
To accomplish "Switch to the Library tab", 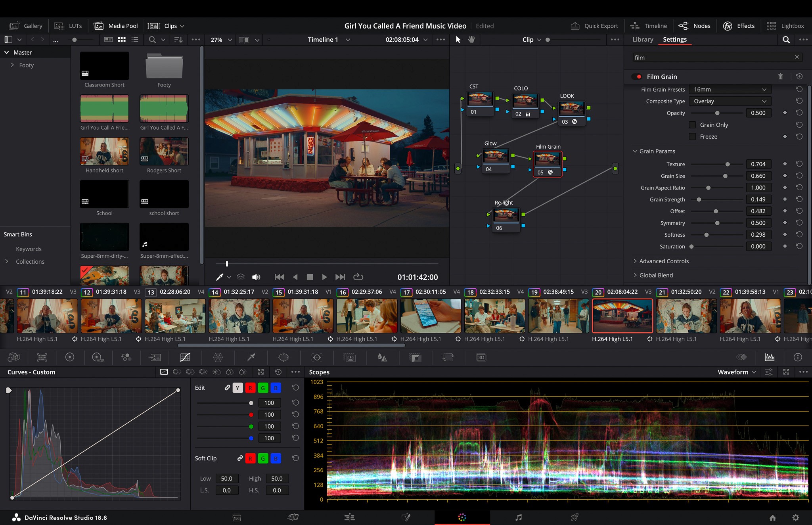I will click(x=642, y=40).
